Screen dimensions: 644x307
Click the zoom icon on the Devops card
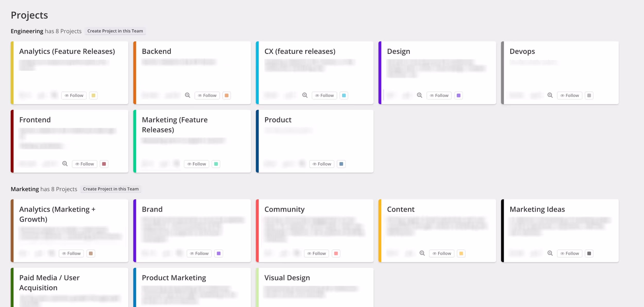coord(550,95)
